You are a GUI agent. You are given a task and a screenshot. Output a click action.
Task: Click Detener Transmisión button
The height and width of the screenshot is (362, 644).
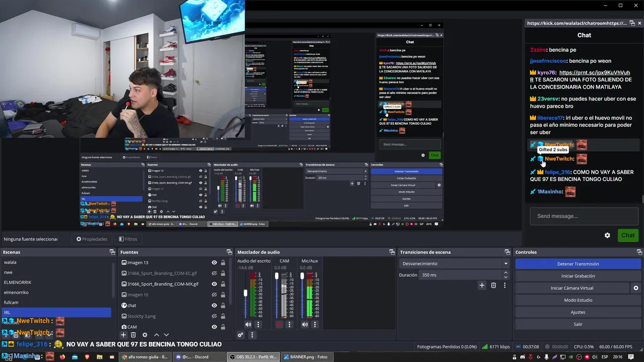(578, 264)
